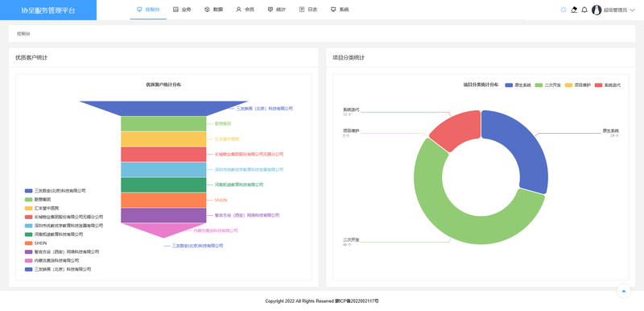Click the 项目维护 0个 pie label
This screenshot has width=644, height=311.
[x=351, y=133]
